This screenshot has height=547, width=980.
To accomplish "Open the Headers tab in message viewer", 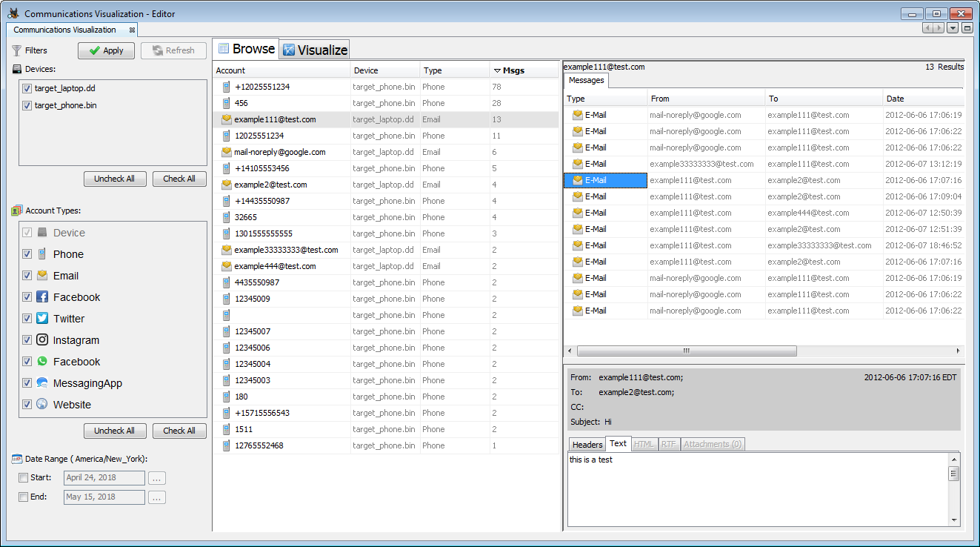I will pos(587,445).
